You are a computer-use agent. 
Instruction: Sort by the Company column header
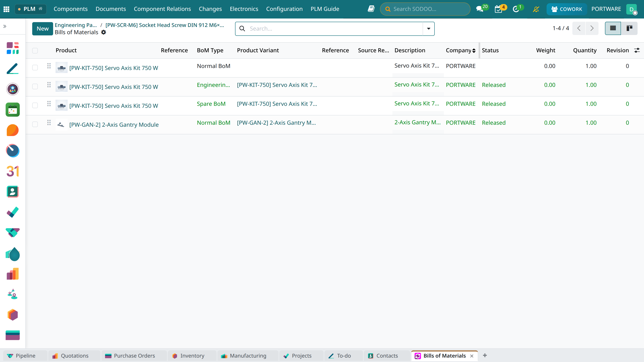pos(460,50)
